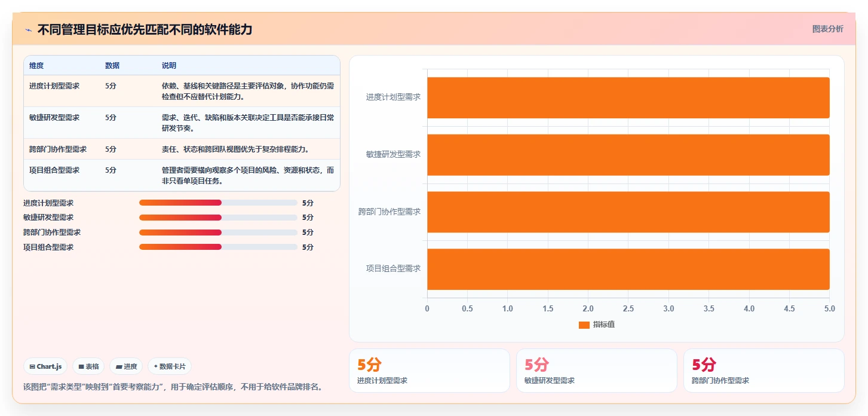Click the progress bar for 跨部门协作型需求
Image resolution: width=868 pixels, height=416 pixels.
(x=218, y=233)
